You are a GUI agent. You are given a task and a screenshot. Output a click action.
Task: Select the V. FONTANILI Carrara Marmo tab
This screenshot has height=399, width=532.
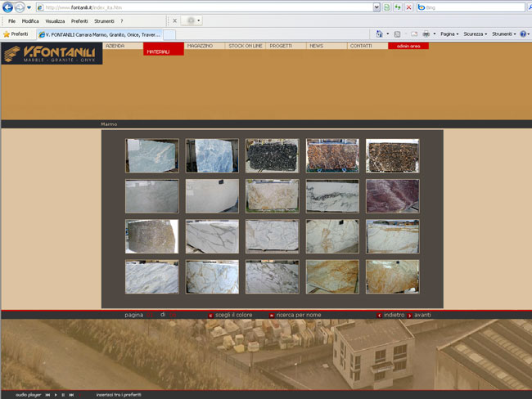click(100, 34)
